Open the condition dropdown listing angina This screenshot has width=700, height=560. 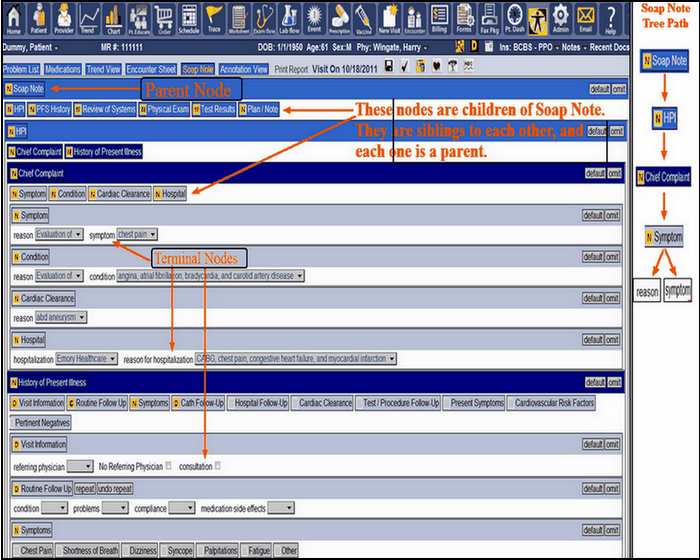(210, 276)
